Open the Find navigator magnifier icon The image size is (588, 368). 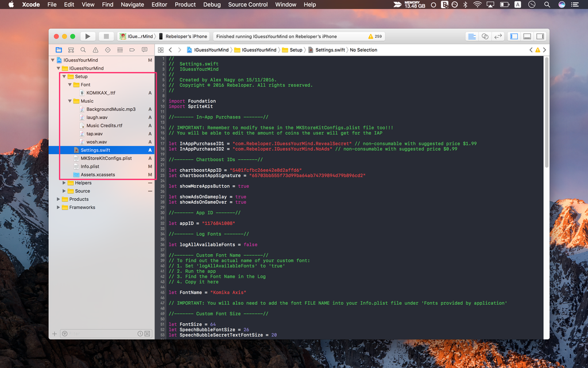[83, 50]
